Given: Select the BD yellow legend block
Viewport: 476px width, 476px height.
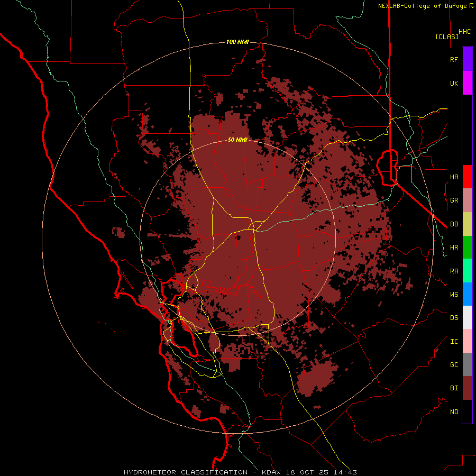Looking at the screenshot, I should click(467, 224).
